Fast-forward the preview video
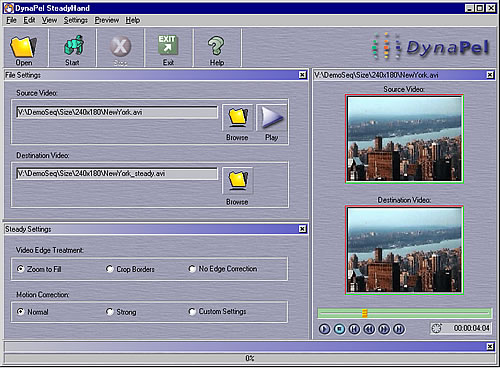The height and width of the screenshot is (368, 500). click(x=384, y=329)
